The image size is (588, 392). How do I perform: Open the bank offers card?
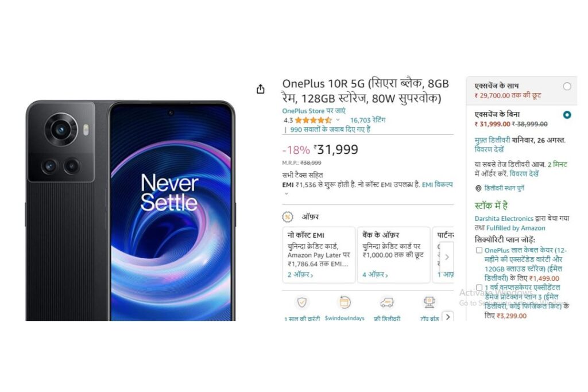tap(394, 255)
